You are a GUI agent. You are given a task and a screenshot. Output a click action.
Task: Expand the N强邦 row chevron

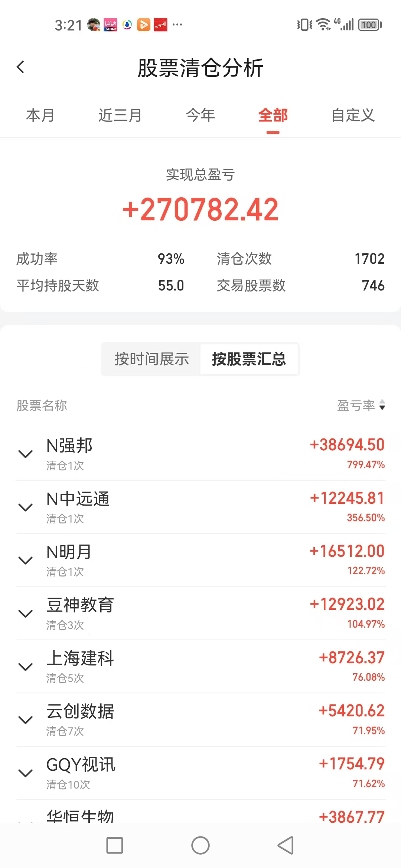25,454
